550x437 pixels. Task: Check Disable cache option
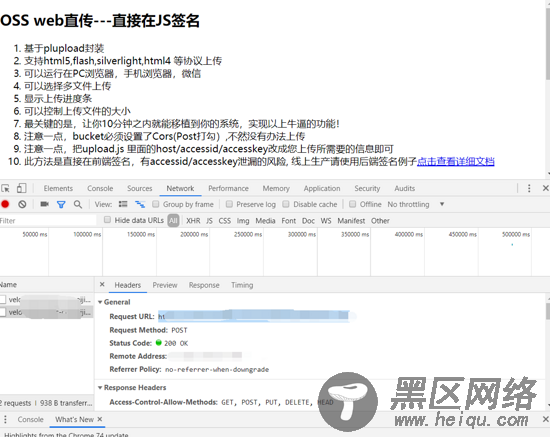coord(286,204)
